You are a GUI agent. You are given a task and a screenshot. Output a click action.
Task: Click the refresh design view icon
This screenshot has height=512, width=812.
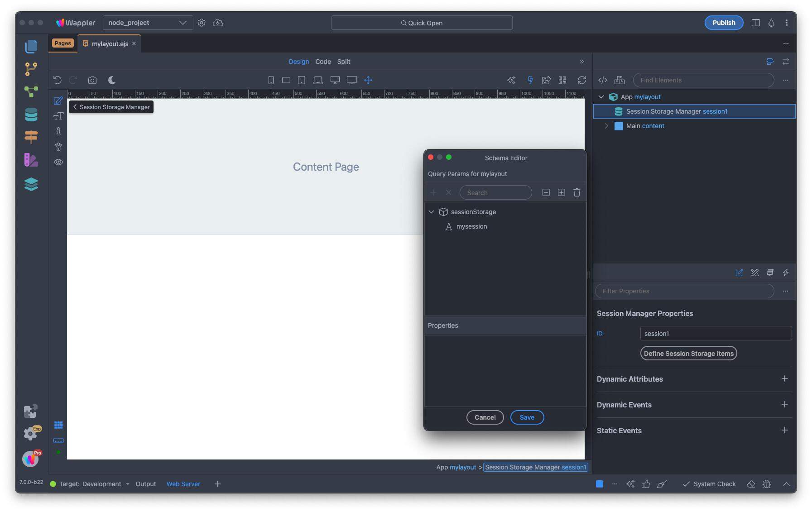pyautogui.click(x=582, y=80)
